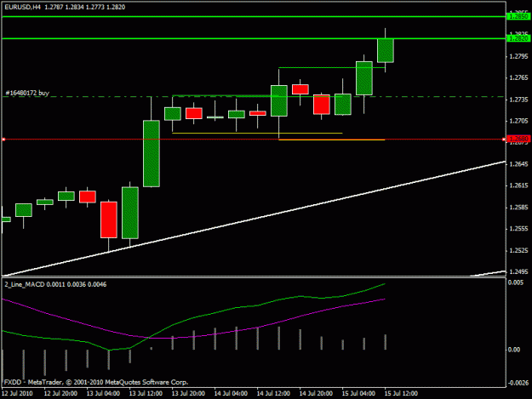Click the 1.2525 price axis value
This screenshot has height=399, width=532.
[x=518, y=250]
